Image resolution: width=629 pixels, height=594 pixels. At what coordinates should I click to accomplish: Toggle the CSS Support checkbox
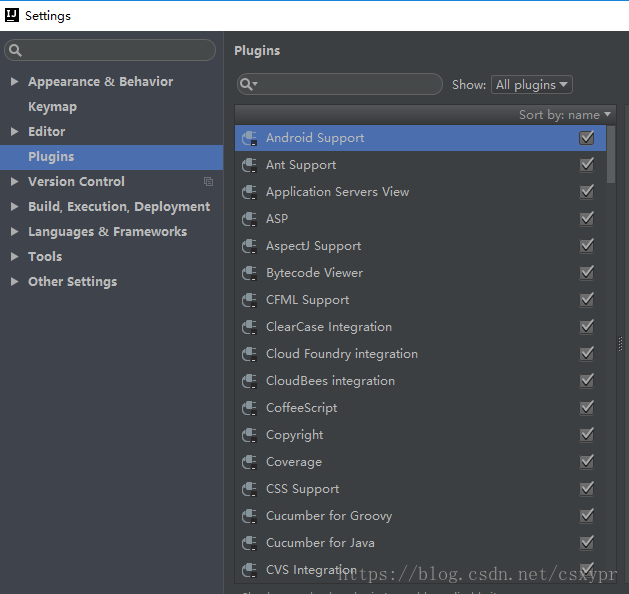[x=586, y=489]
